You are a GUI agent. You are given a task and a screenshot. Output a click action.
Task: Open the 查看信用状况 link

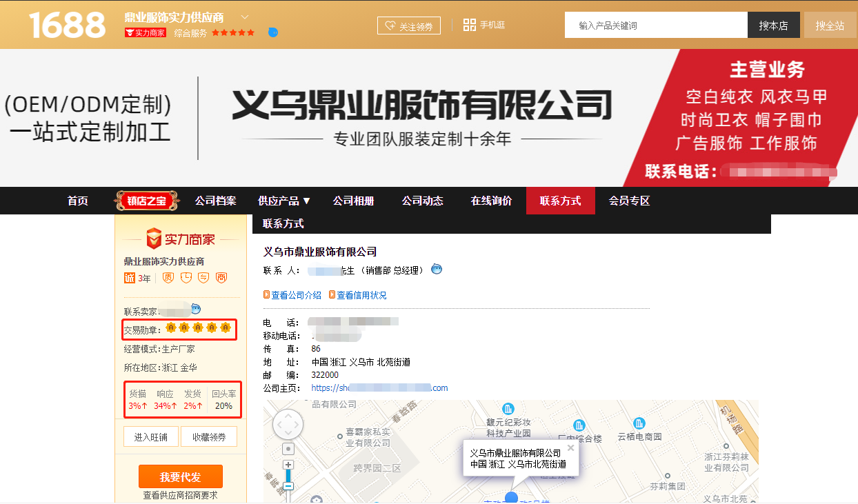(361, 295)
